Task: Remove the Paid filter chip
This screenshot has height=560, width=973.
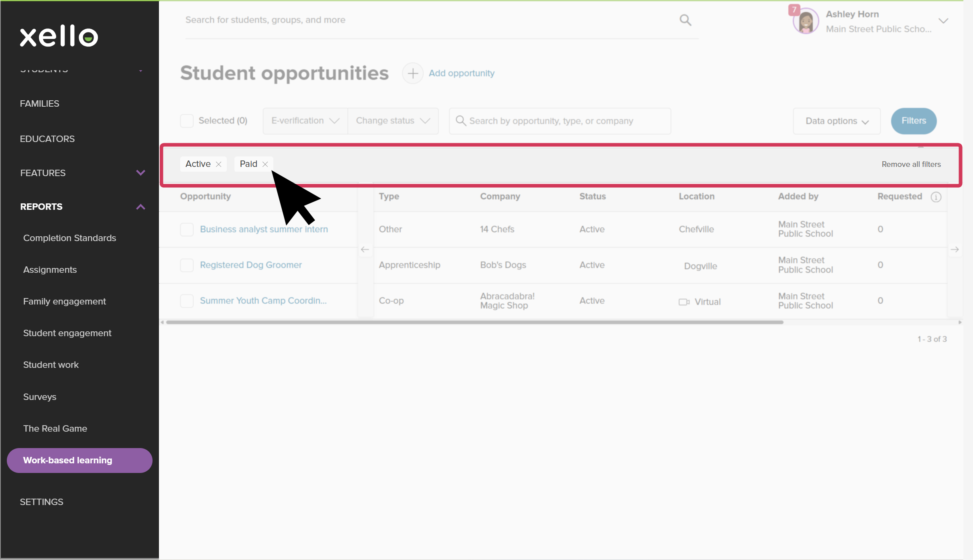Action: coord(265,164)
